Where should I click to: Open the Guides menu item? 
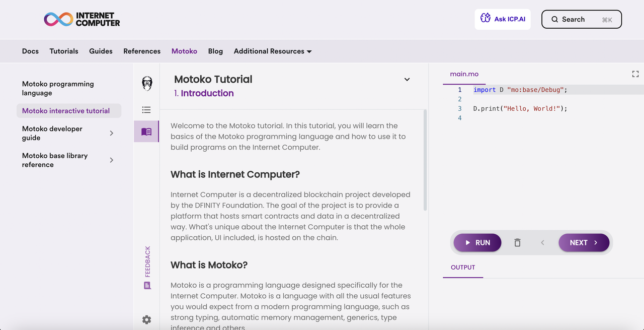pyautogui.click(x=101, y=51)
